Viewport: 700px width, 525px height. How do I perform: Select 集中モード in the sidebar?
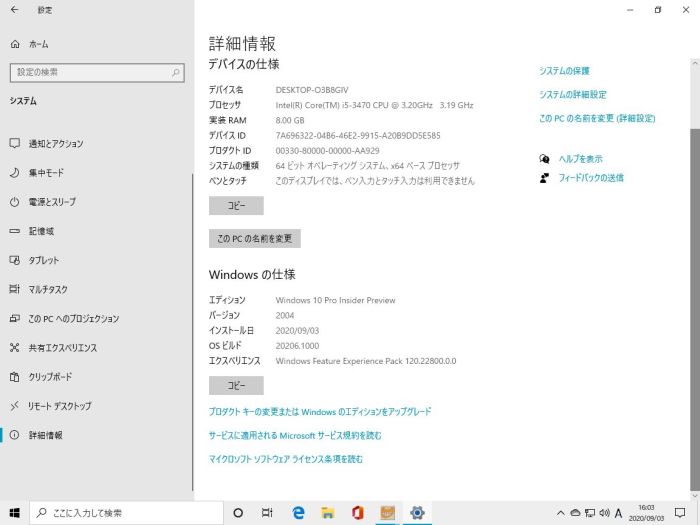click(x=46, y=172)
